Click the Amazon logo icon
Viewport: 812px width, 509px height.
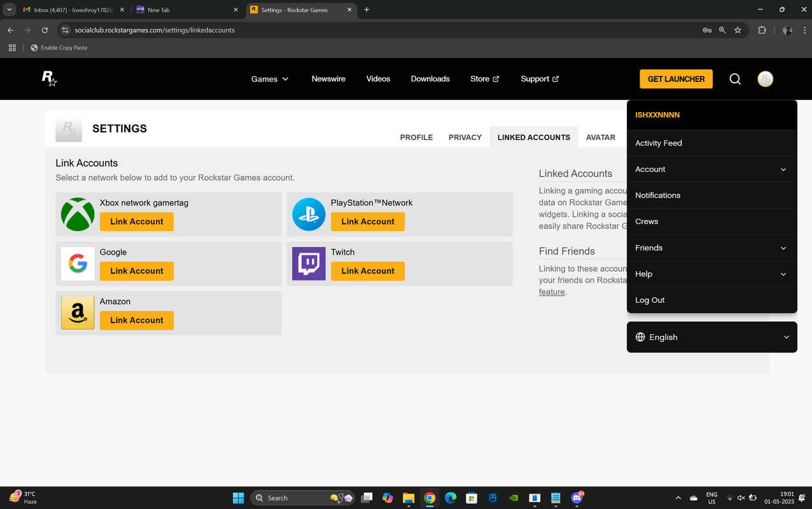[x=78, y=313]
